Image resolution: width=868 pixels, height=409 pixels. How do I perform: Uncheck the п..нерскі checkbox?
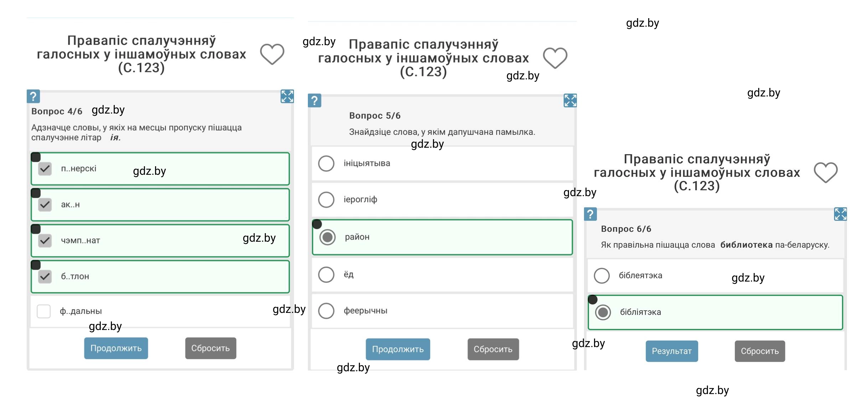(x=45, y=169)
